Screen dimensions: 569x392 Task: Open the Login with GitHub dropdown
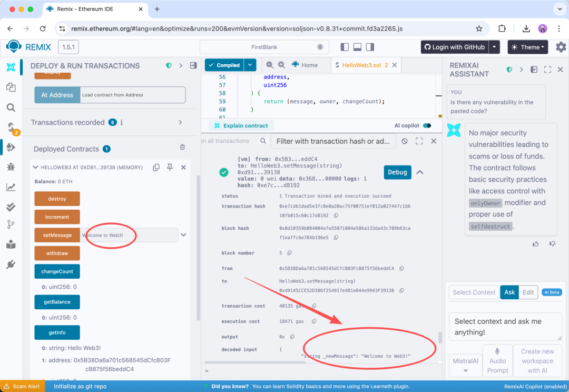click(x=494, y=47)
